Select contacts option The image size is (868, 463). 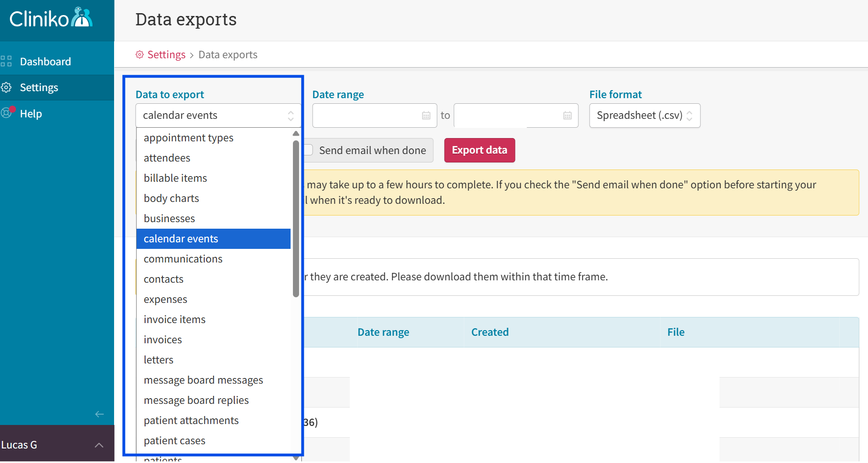(x=214, y=279)
